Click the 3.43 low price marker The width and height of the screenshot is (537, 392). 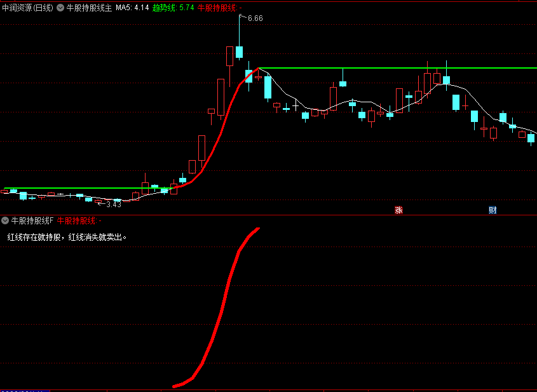click(114, 205)
